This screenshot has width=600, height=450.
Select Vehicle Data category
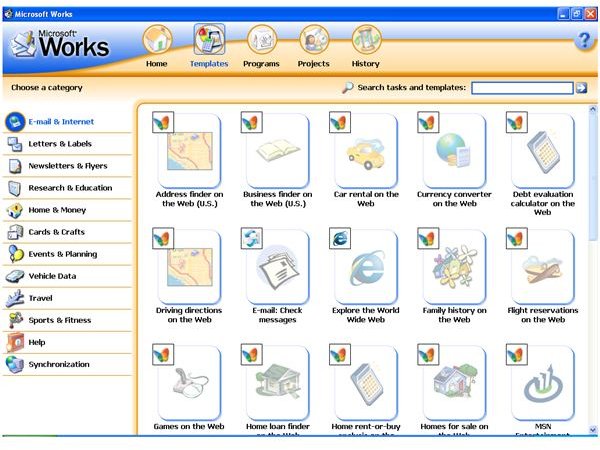point(67,276)
